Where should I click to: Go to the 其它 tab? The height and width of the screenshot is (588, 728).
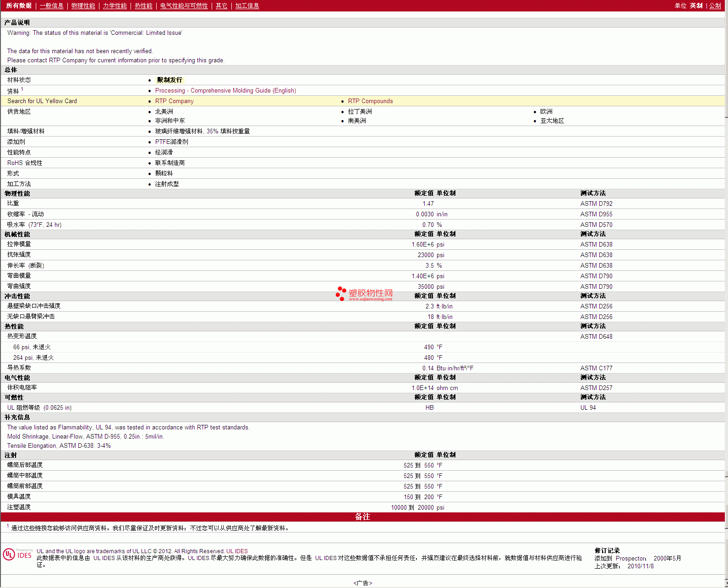pos(221,5)
